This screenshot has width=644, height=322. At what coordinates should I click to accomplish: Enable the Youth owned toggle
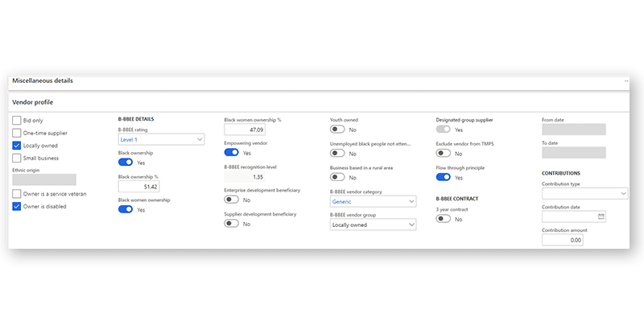[x=338, y=129]
